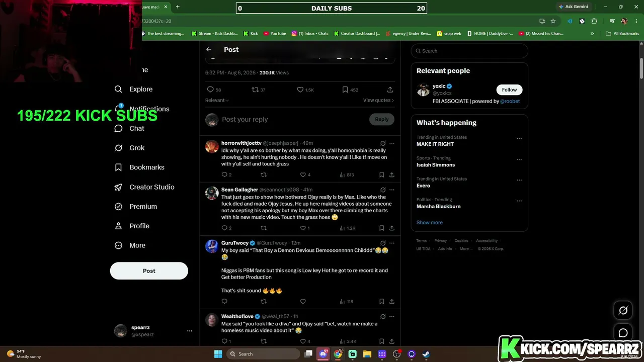Share the main post
Viewport: 644px width, 362px height.
(390, 89)
